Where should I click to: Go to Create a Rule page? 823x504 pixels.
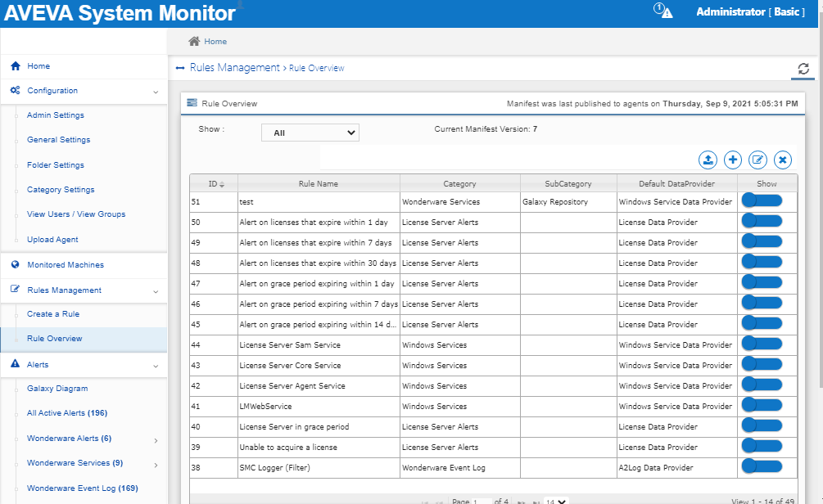(x=53, y=313)
